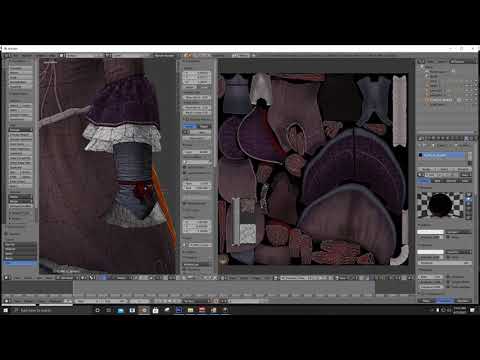Click the material Assign button
The width and height of the screenshot is (480, 360).
(x=427, y=169)
